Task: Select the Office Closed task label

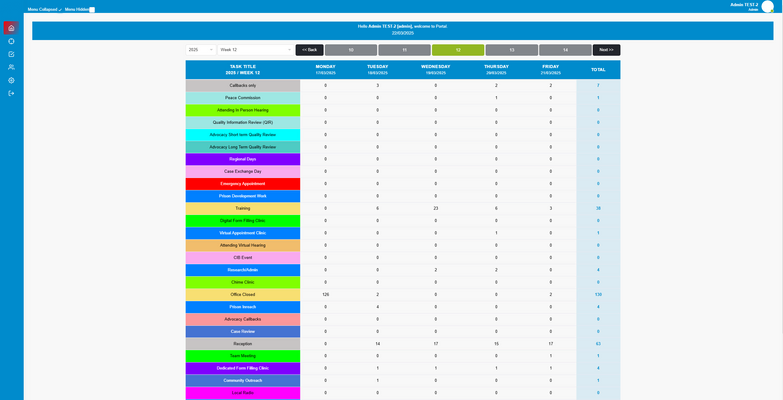Action: tap(243, 295)
